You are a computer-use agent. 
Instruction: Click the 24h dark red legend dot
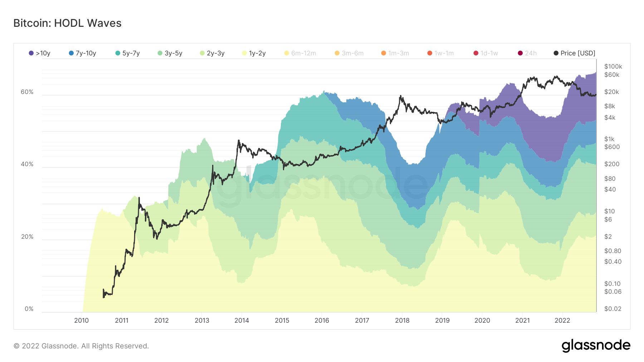[x=520, y=53]
